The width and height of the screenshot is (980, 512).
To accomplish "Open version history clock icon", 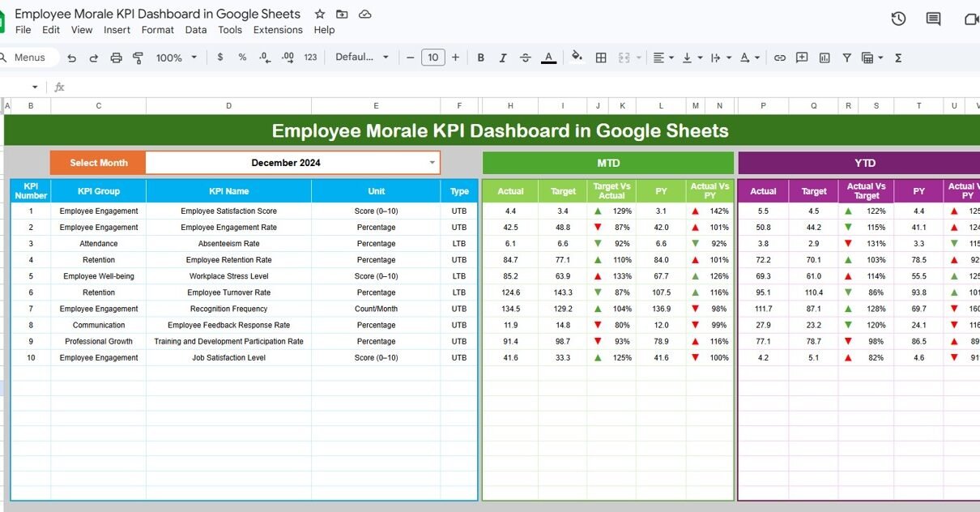I will [x=898, y=19].
